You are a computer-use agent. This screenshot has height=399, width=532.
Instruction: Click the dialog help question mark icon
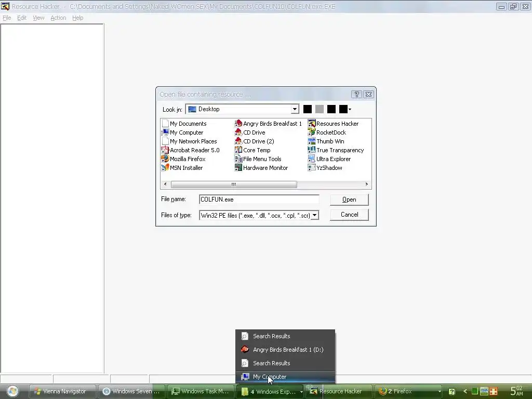(x=356, y=95)
